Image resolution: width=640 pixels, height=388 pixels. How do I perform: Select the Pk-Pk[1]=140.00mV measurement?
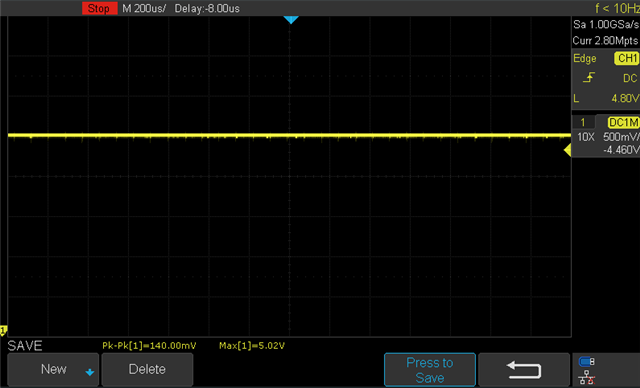149,346
